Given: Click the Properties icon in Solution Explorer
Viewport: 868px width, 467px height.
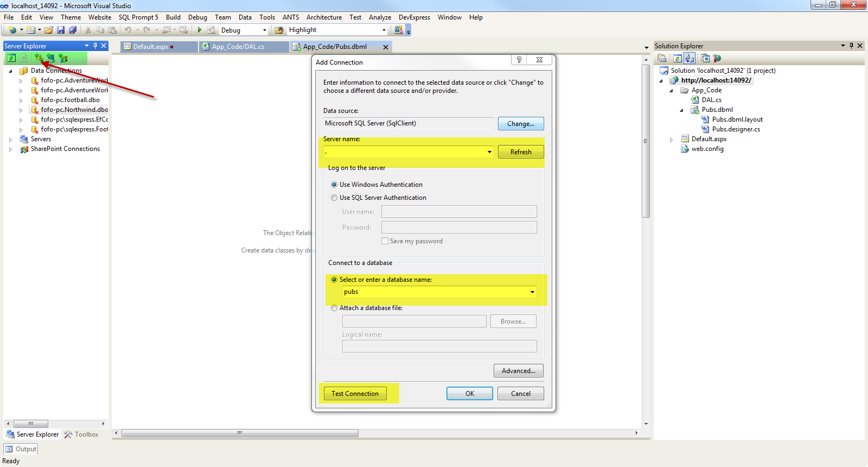Looking at the screenshot, I should click(x=662, y=58).
